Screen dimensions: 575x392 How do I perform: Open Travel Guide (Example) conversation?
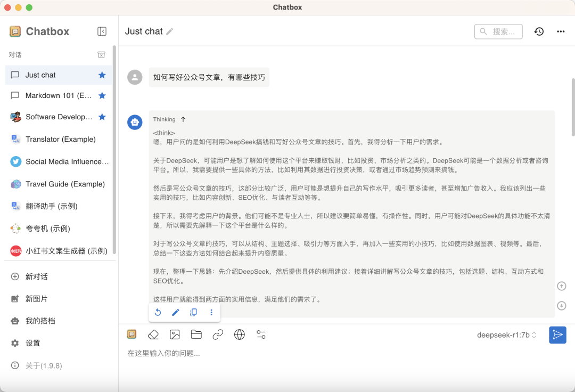(59, 184)
